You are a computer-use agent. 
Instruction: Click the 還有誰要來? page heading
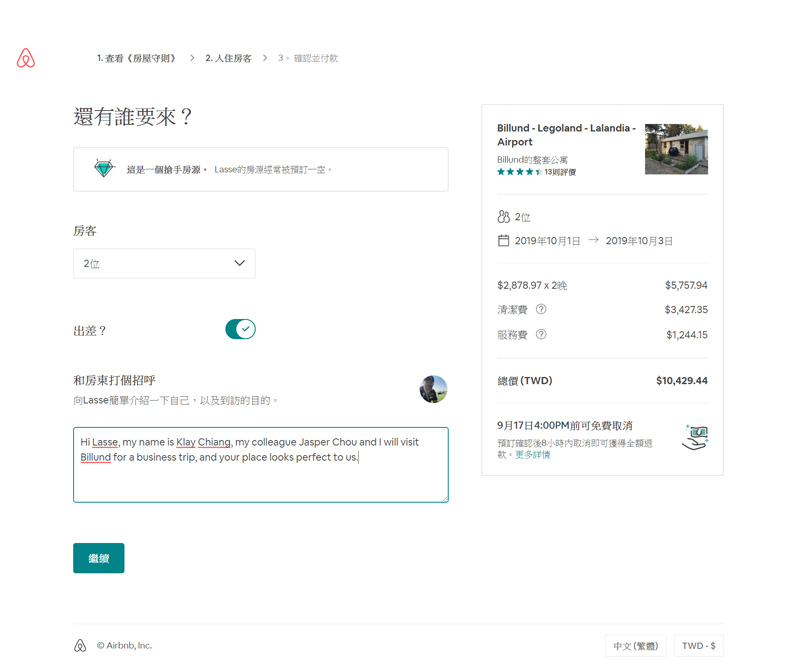click(x=132, y=117)
